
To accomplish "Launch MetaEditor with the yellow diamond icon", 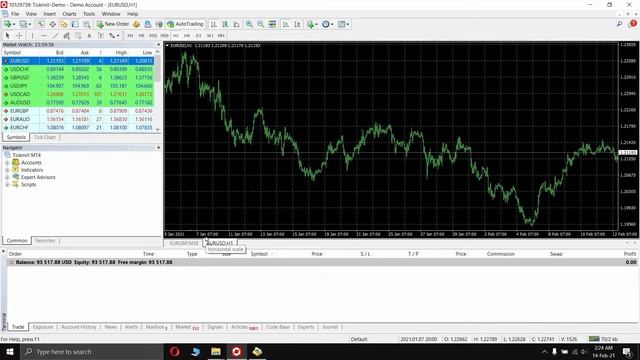I will coord(136,24).
